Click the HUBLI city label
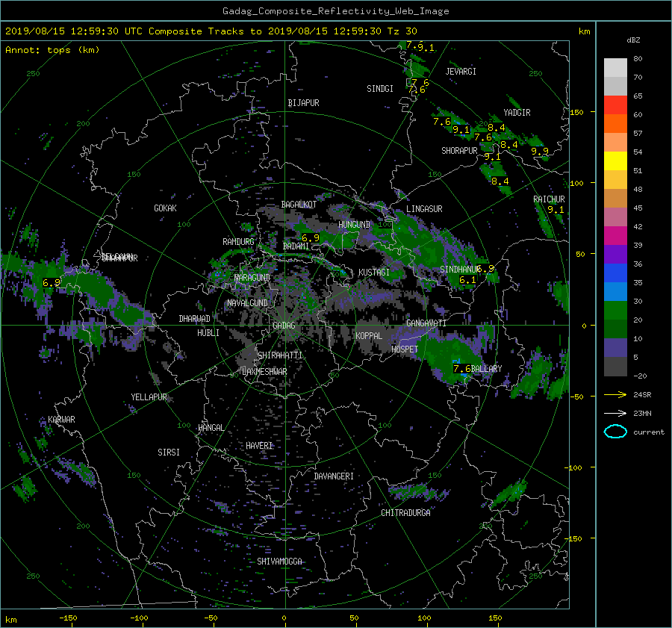The height and width of the screenshot is (628, 672). (208, 333)
